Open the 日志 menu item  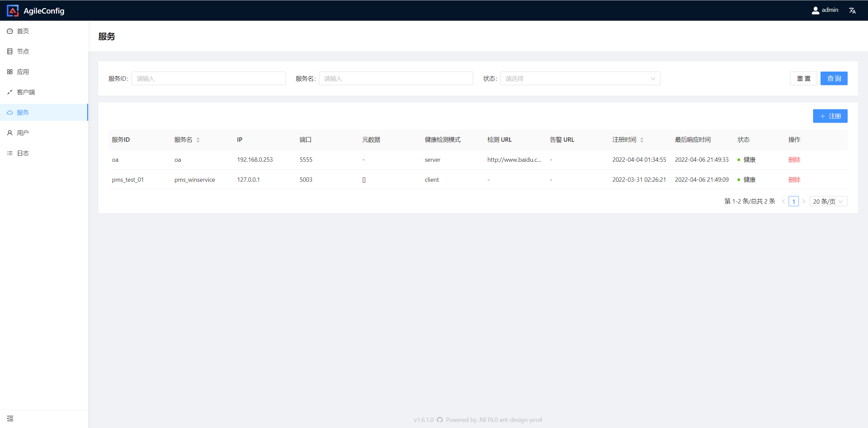[x=23, y=153]
